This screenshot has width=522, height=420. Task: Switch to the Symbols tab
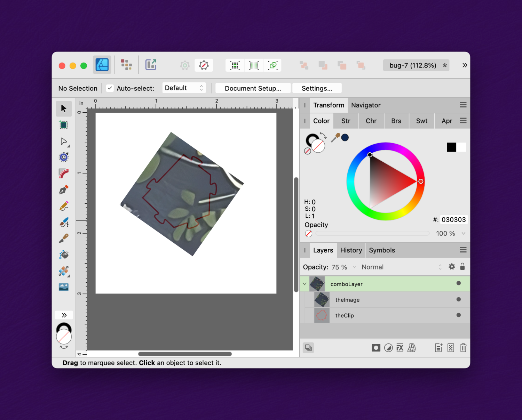point(382,250)
